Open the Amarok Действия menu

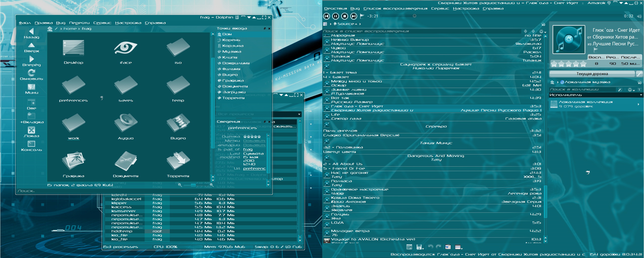click(335, 9)
